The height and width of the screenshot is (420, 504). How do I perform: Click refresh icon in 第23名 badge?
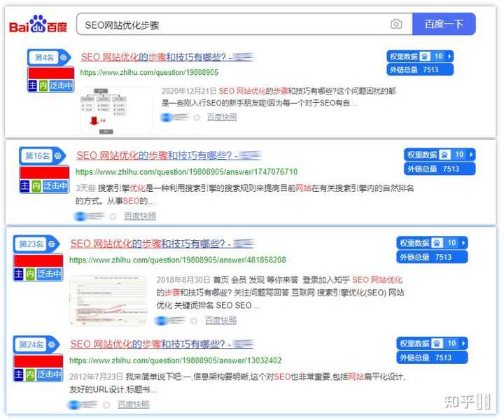[x=51, y=244]
